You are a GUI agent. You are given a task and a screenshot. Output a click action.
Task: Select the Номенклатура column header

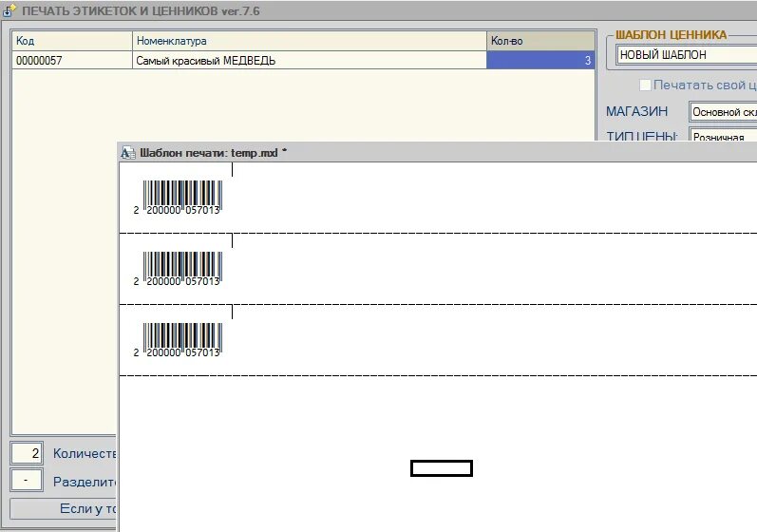coord(310,41)
